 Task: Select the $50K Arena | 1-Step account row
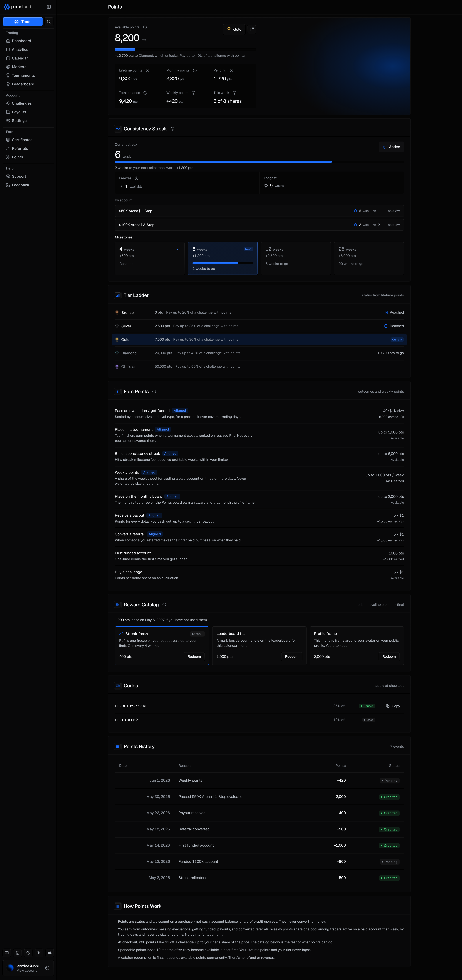(259, 211)
